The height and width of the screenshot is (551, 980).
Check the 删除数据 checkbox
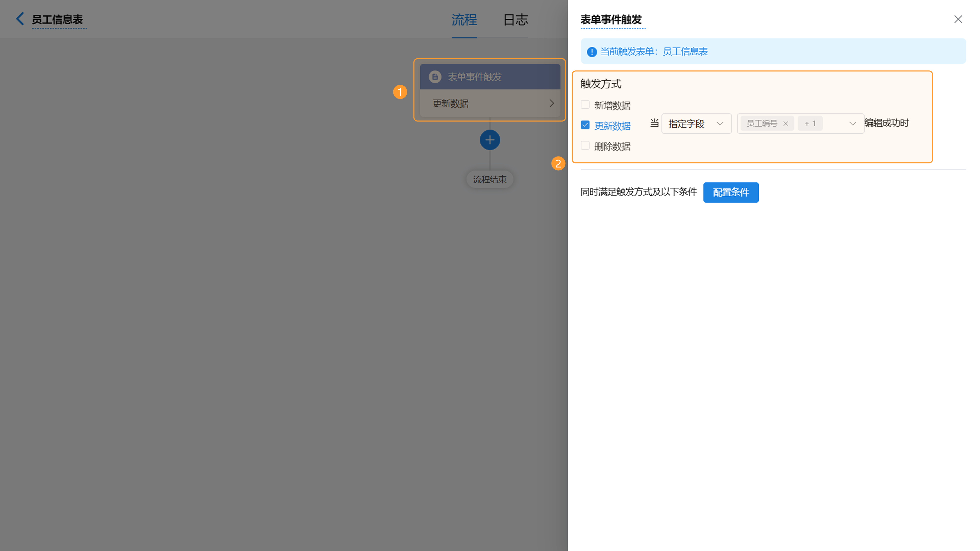[585, 146]
